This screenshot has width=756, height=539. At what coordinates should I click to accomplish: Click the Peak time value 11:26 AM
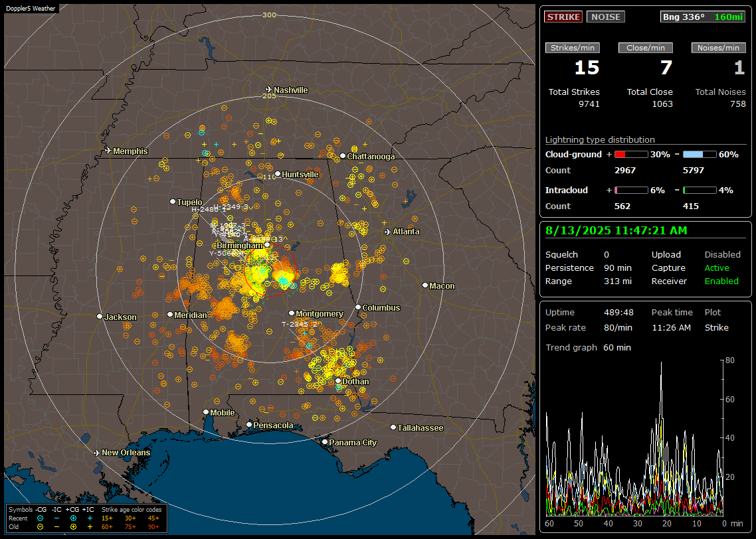(671, 327)
